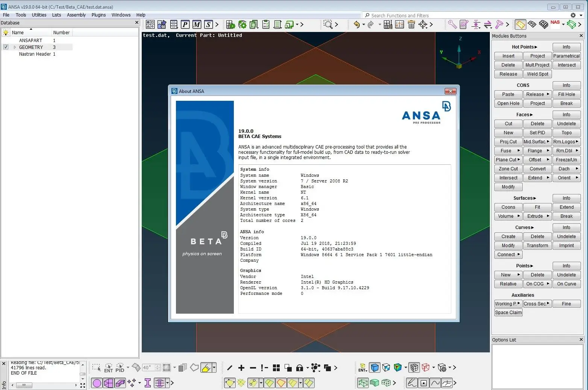The width and height of the screenshot is (588, 390).
Task: Open the Mid.Surfac. submenu arrow
Action: 548,142
